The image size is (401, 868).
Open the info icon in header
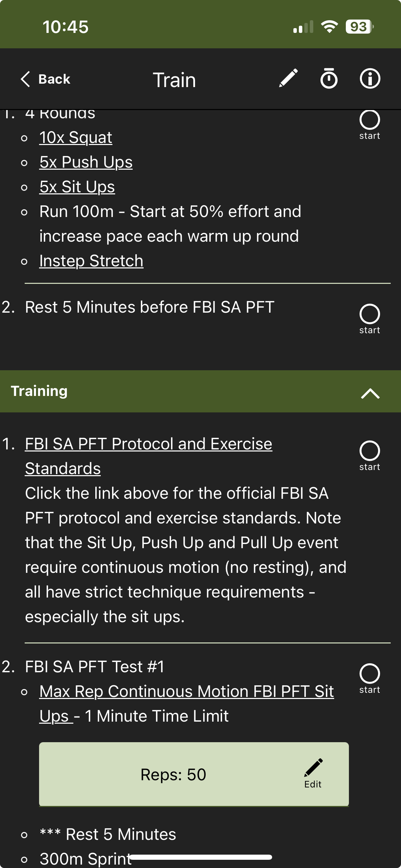pyautogui.click(x=370, y=79)
